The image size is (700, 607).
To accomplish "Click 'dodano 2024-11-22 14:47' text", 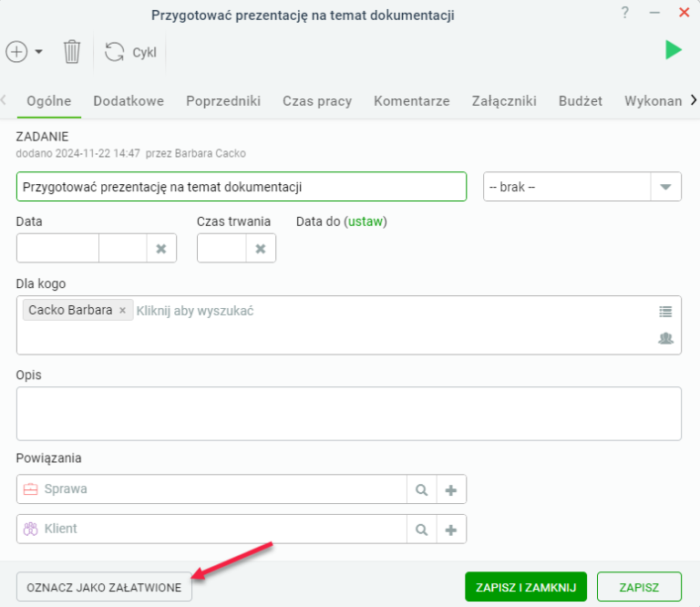I will pyautogui.click(x=78, y=153).
